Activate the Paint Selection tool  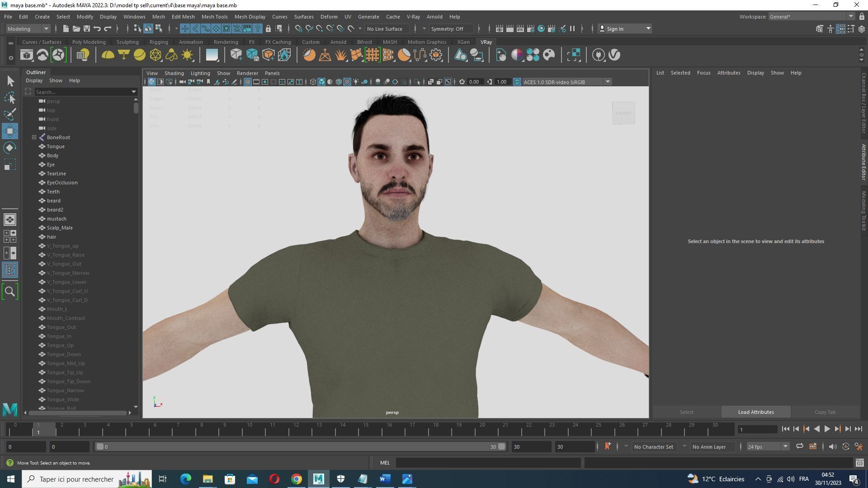pos(10,114)
